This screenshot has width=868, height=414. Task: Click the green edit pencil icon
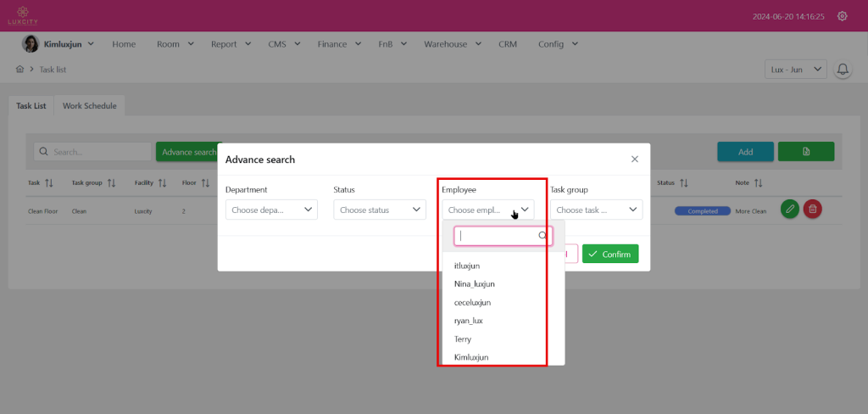click(789, 210)
